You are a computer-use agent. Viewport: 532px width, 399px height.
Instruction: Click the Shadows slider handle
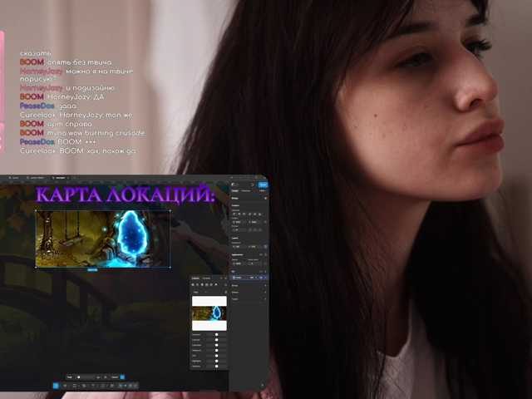coord(217,366)
